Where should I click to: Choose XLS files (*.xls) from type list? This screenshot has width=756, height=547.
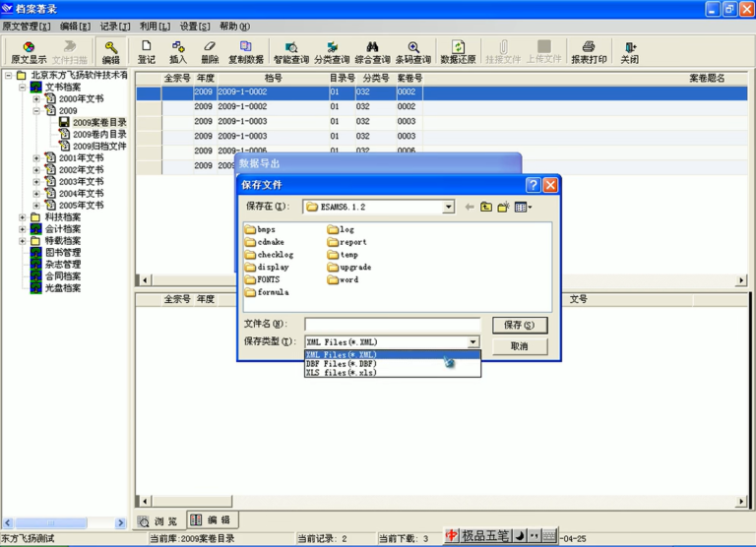point(342,373)
